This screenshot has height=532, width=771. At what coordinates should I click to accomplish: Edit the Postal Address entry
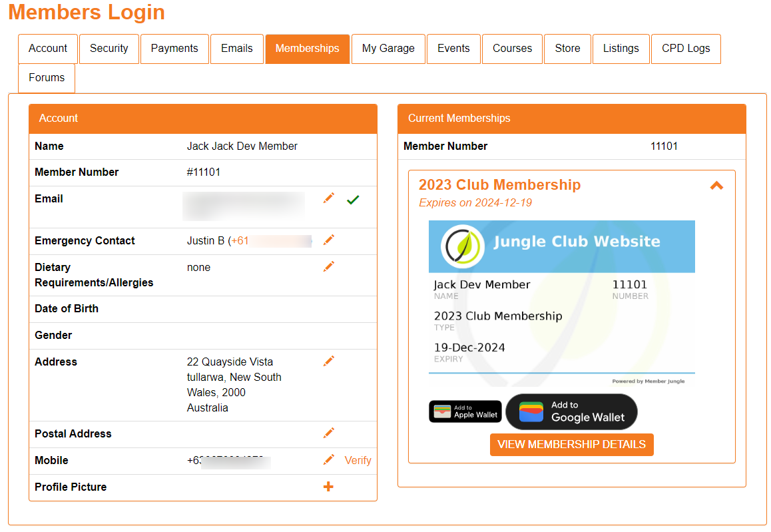point(328,432)
